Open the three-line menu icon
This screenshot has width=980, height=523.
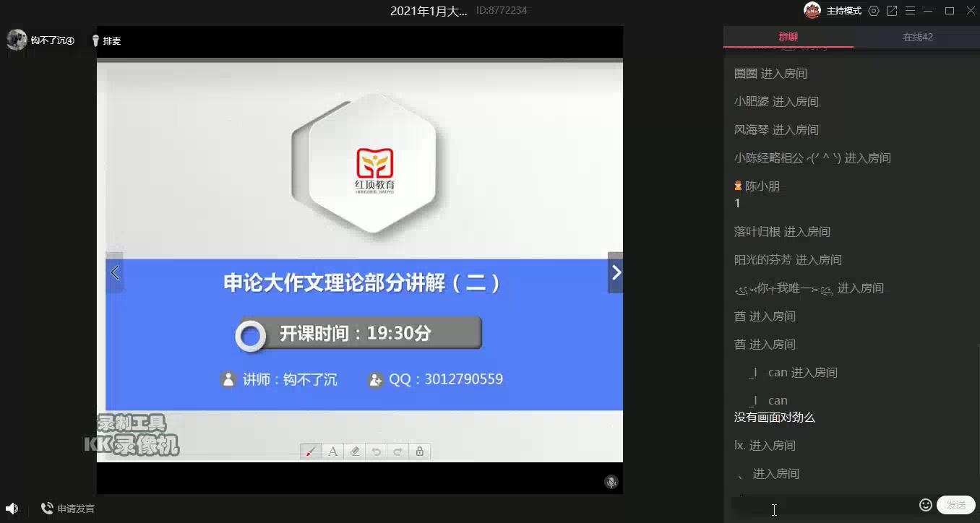point(910,11)
